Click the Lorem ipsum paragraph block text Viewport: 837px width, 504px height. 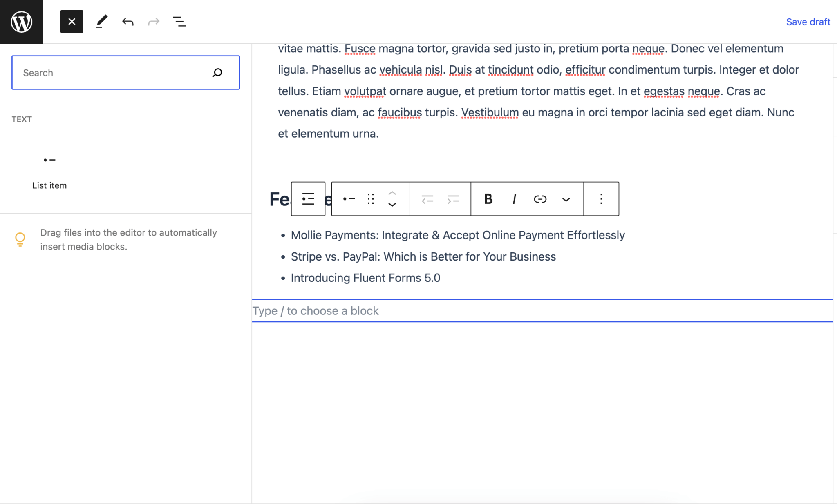coord(538,91)
